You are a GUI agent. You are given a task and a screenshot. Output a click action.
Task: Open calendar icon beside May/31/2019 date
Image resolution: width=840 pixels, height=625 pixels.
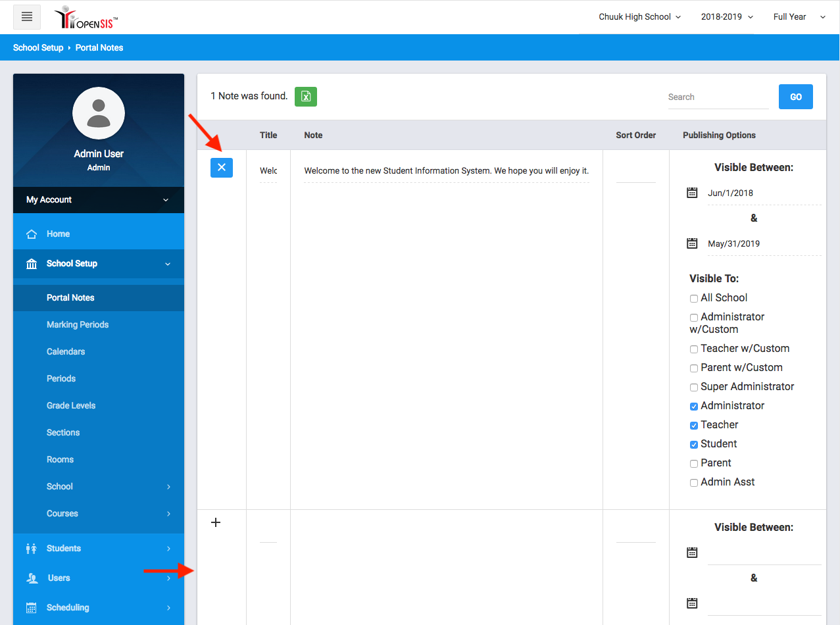692,243
